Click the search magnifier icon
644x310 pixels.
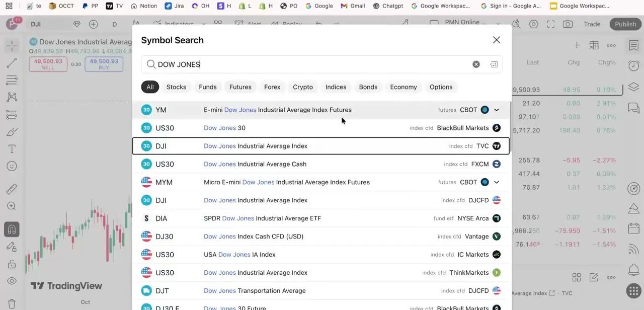[151, 64]
